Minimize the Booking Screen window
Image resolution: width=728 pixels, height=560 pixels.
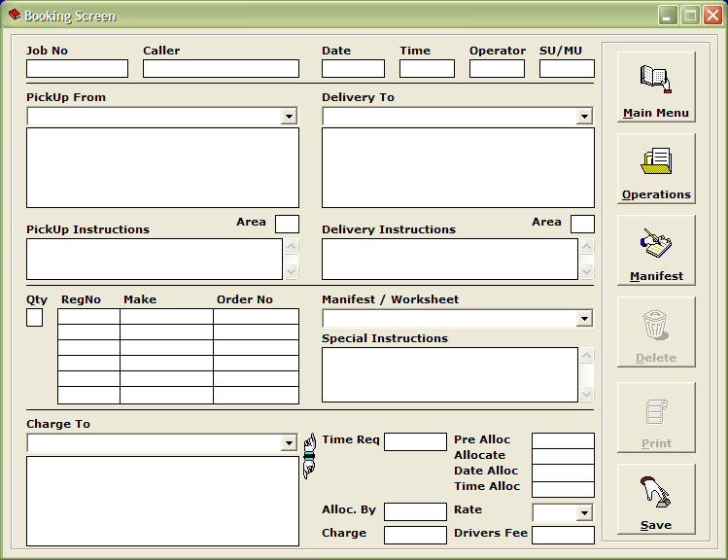pos(668,16)
